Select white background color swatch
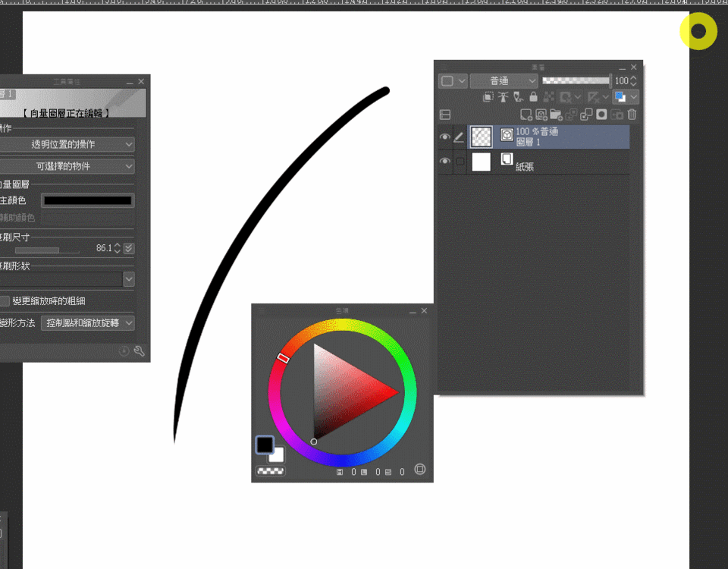 click(x=278, y=455)
